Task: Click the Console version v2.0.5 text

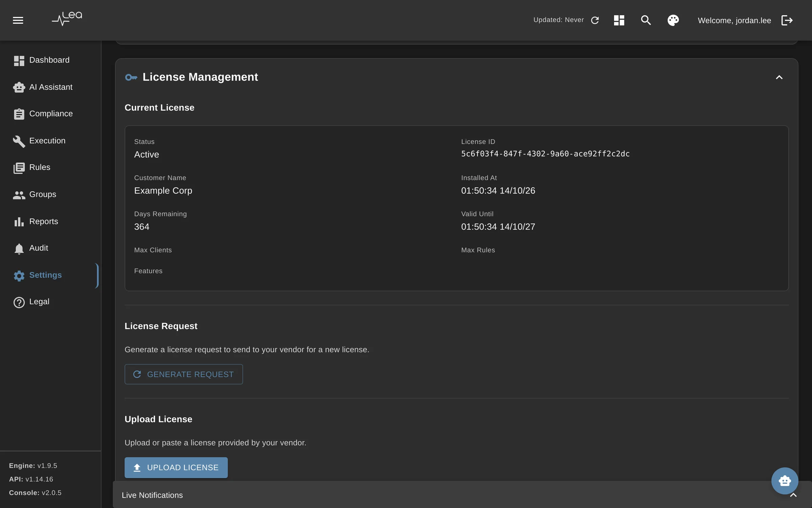Action: [x=35, y=493]
